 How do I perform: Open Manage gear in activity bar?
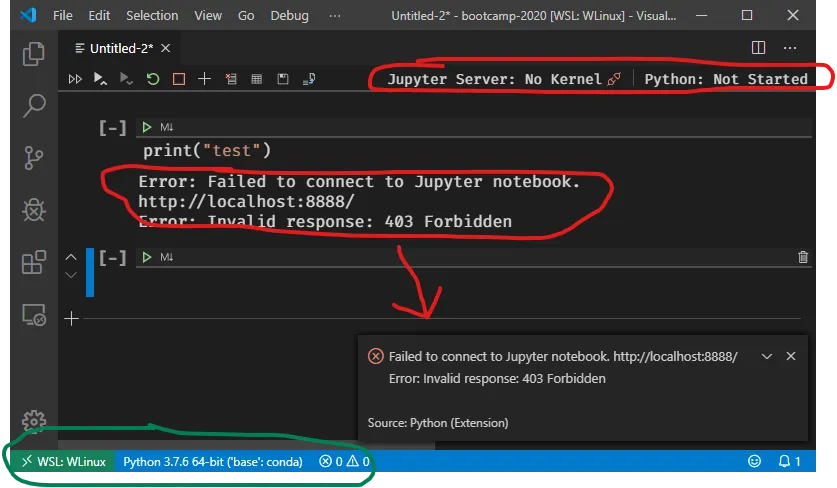(34, 421)
